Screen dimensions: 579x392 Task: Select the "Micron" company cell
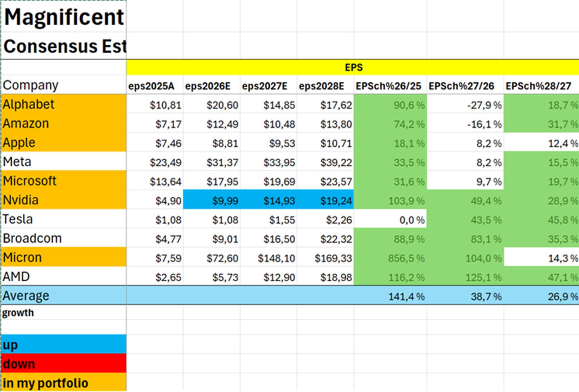[64, 257]
